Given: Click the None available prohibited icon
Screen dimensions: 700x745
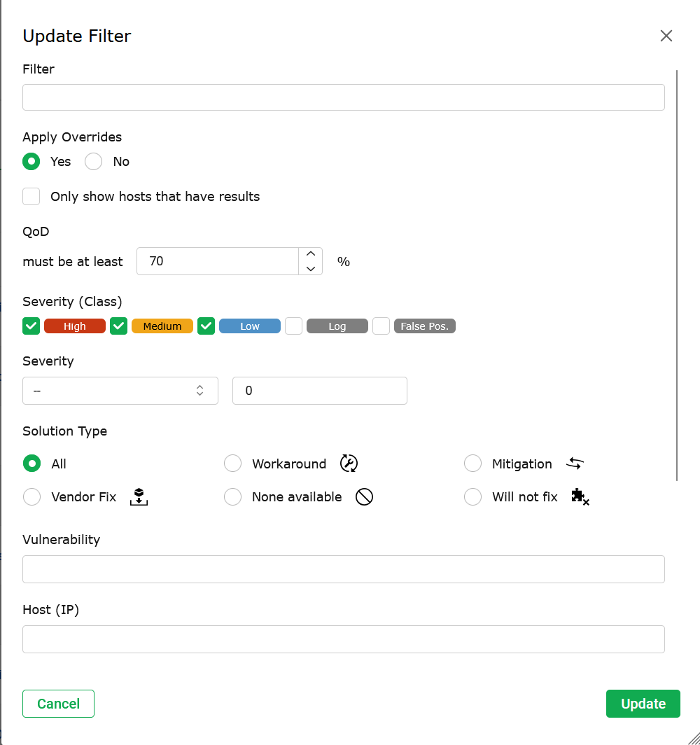Looking at the screenshot, I should click(364, 497).
